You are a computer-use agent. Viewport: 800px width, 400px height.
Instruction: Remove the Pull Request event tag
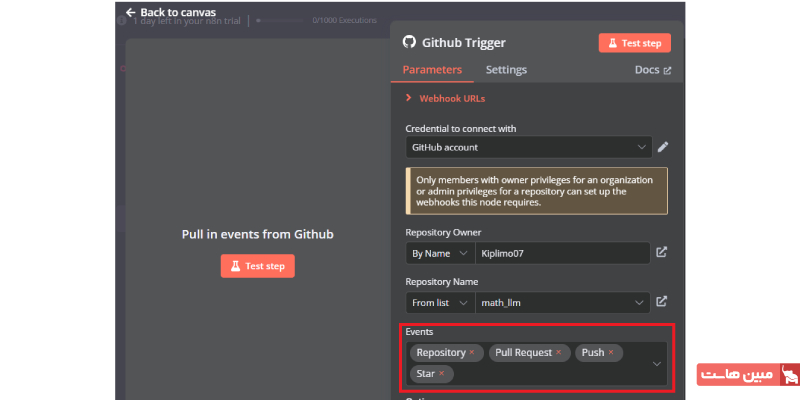559,353
